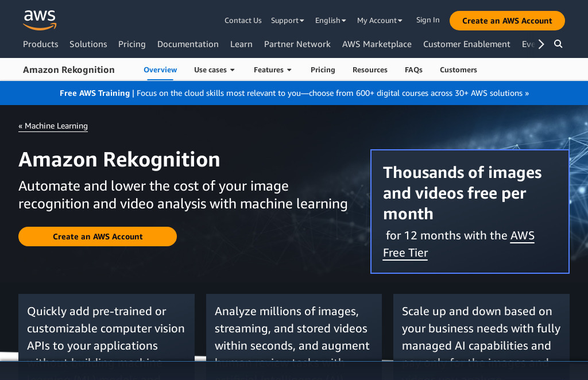The width and height of the screenshot is (588, 380).
Task: Open the English language dropdown
Action: click(x=330, y=20)
